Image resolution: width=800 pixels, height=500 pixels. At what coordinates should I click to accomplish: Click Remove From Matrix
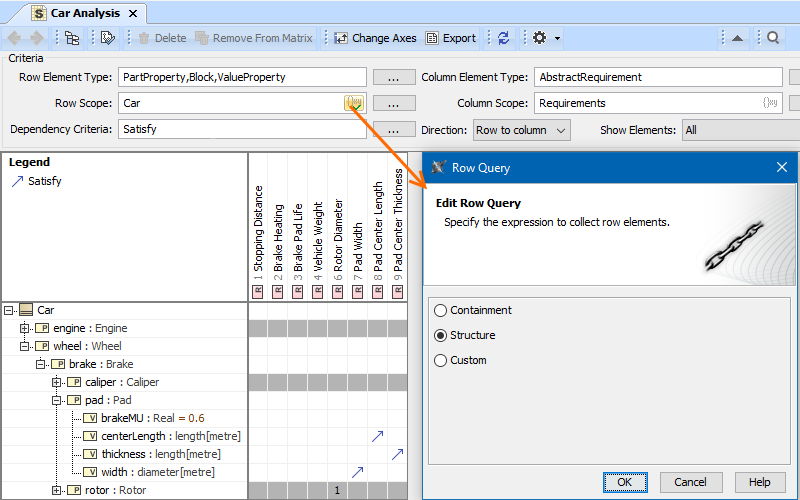point(254,38)
